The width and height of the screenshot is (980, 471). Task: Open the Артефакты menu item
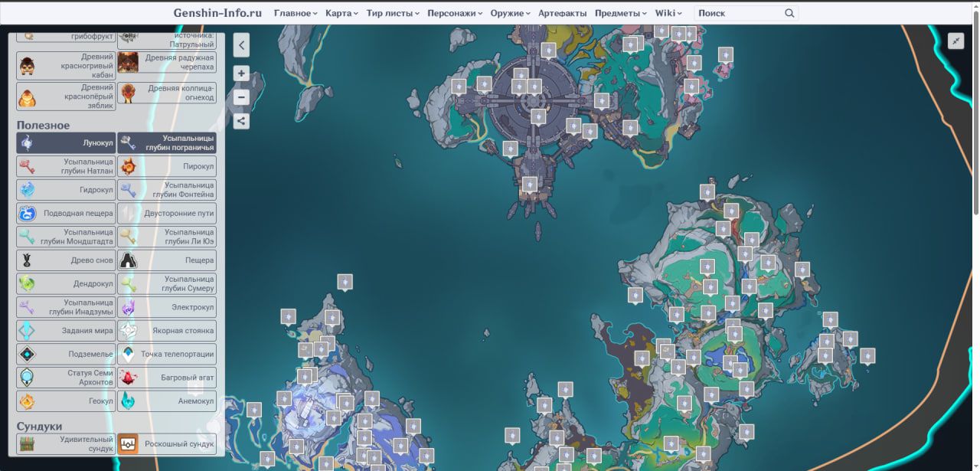562,13
